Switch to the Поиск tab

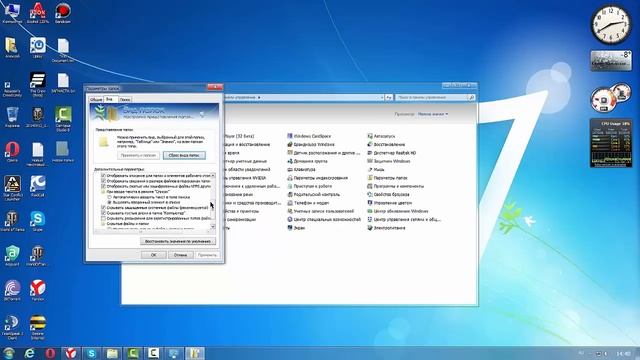[x=125, y=100]
